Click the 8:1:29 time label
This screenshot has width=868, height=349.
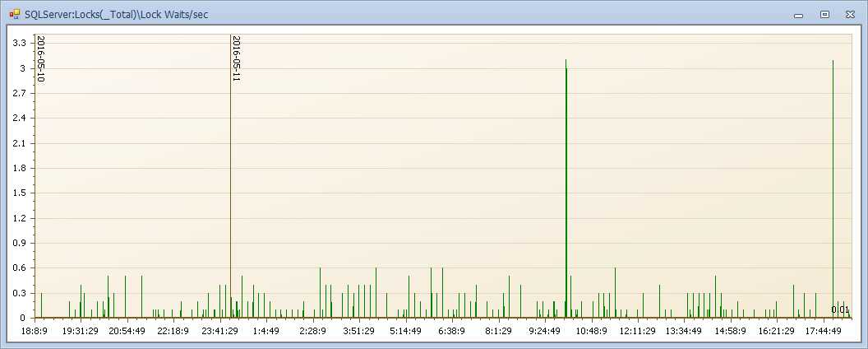[x=498, y=331]
